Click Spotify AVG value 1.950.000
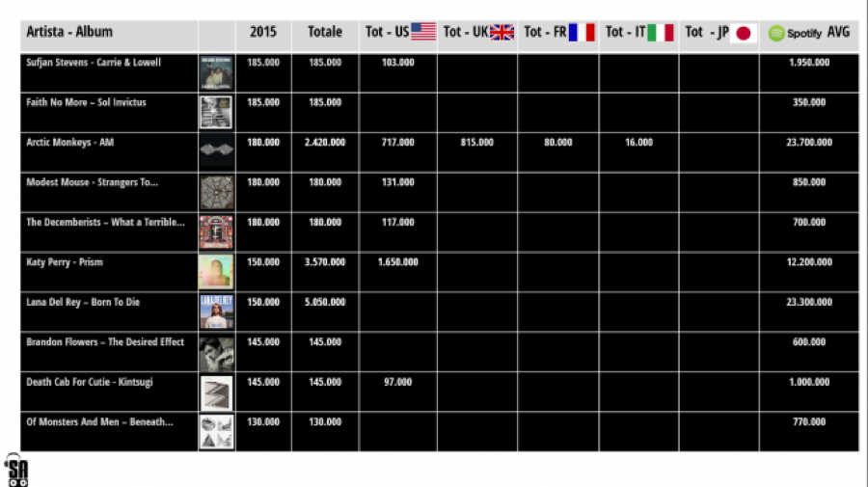Image resolution: width=868 pixels, height=487 pixels. (x=809, y=63)
